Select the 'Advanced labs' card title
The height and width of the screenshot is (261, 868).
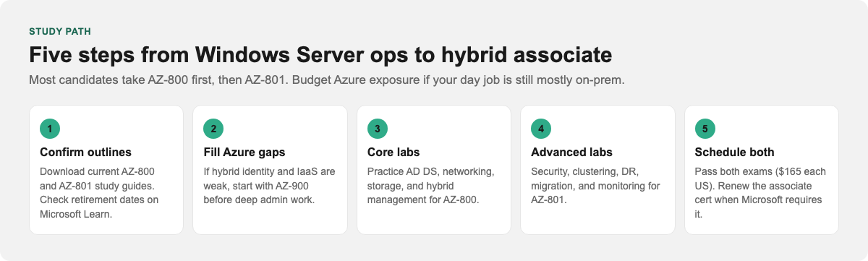(571, 153)
